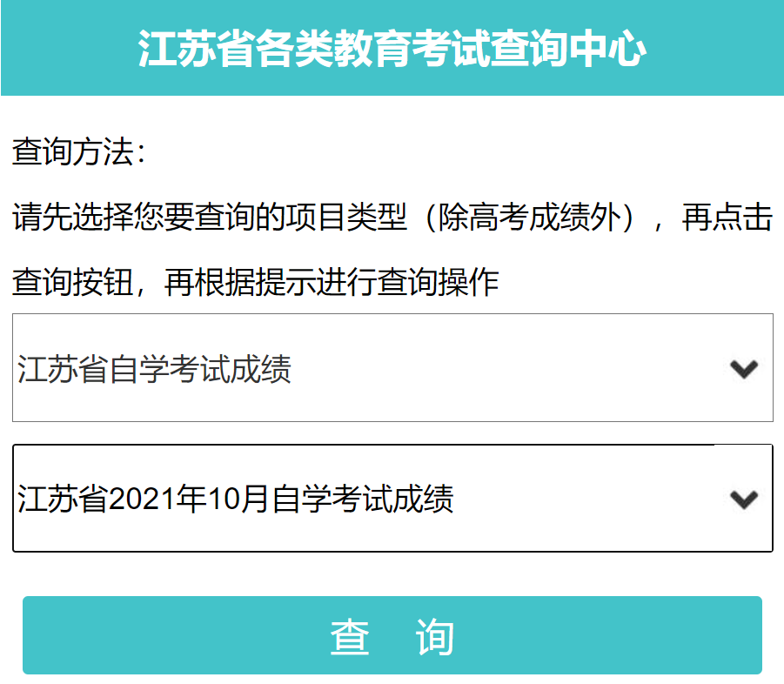Click the 查询 search button
Screen dimensions: 784x684
tap(392, 635)
